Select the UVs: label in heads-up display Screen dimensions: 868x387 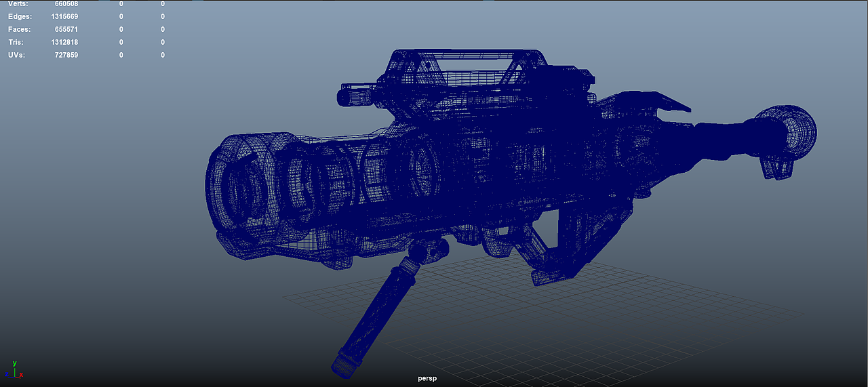[16, 55]
